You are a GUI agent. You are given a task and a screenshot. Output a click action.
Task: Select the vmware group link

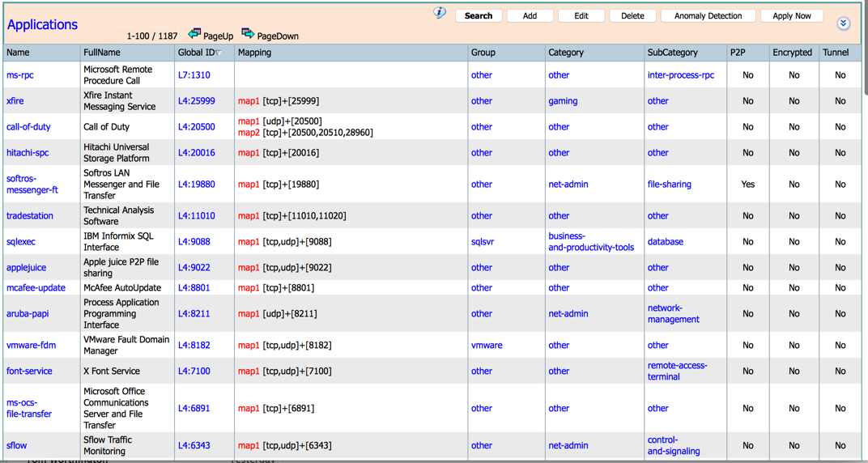[487, 345]
